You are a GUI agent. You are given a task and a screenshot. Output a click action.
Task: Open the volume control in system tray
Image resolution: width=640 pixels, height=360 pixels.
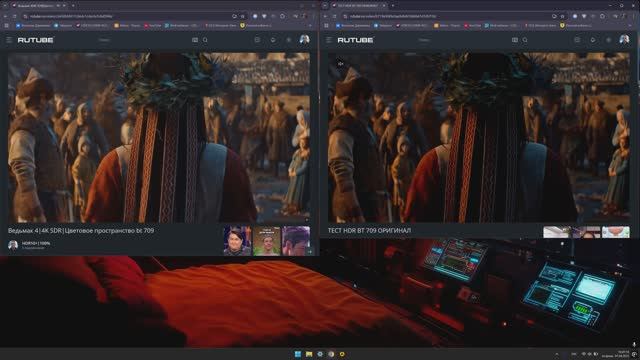click(589, 354)
